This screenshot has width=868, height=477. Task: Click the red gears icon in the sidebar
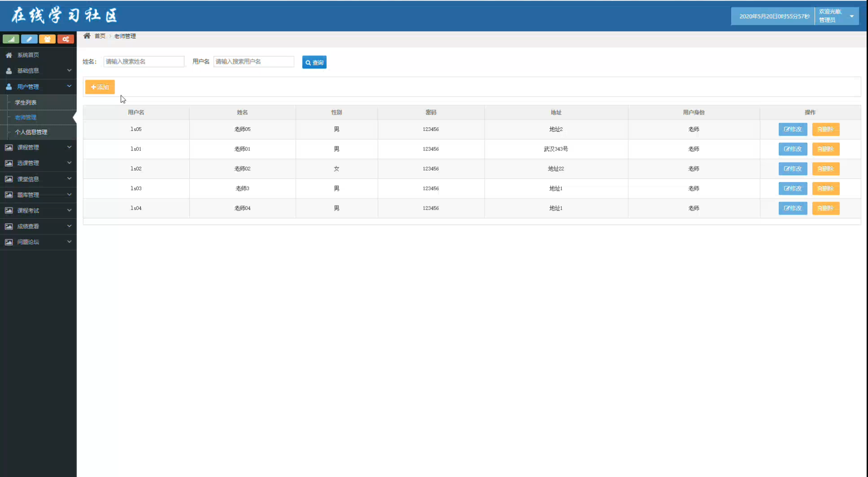tap(66, 39)
